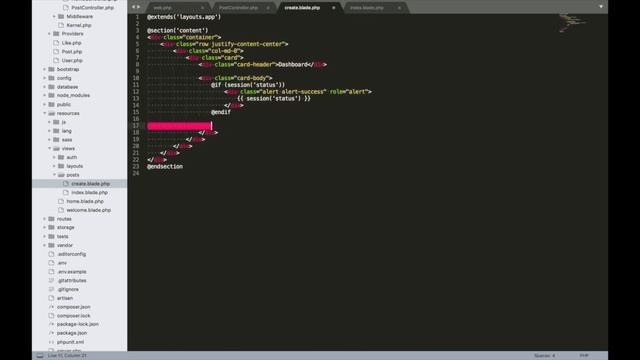Image resolution: width=640 pixels, height=360 pixels.
Task: Click the config folder icon
Action: [x=51, y=78]
